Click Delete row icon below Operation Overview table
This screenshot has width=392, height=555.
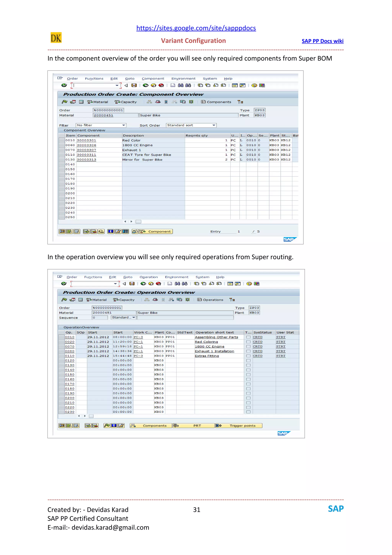[x=95, y=425]
